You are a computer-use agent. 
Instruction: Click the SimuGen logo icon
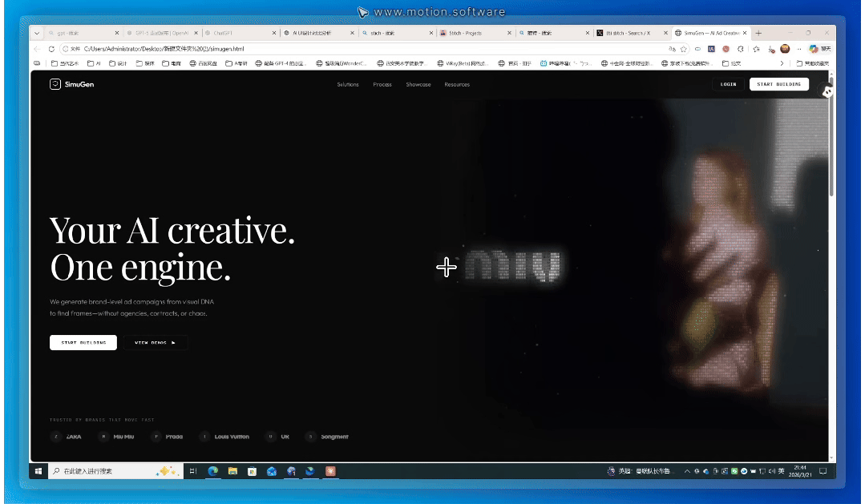click(x=55, y=84)
